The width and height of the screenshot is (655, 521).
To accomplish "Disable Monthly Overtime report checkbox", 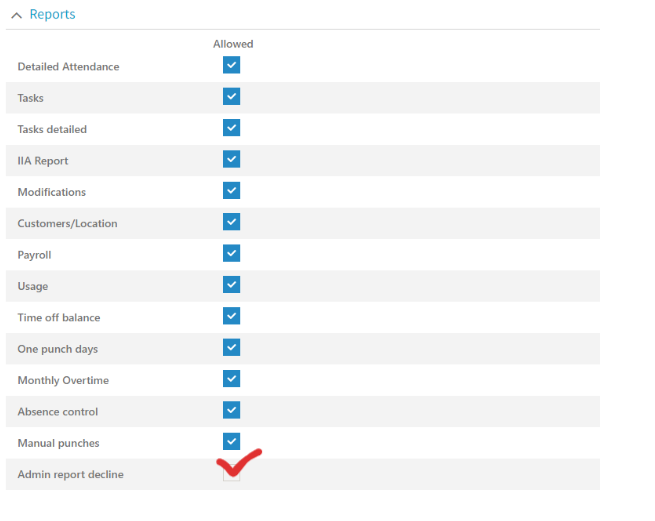I will 232,379.
